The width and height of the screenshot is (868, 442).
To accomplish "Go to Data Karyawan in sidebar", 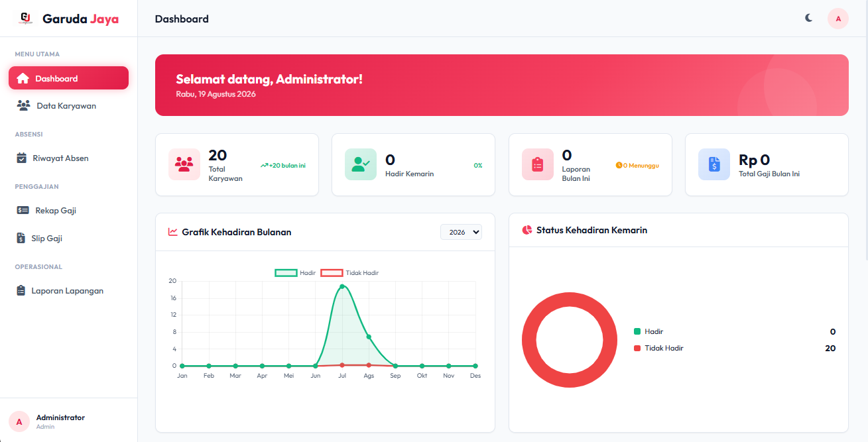I will 68,105.
